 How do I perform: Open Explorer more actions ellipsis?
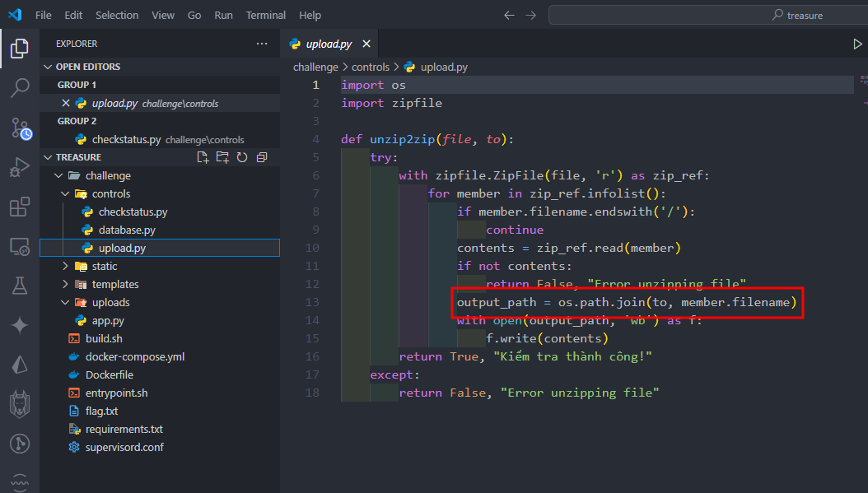pyautogui.click(x=262, y=44)
